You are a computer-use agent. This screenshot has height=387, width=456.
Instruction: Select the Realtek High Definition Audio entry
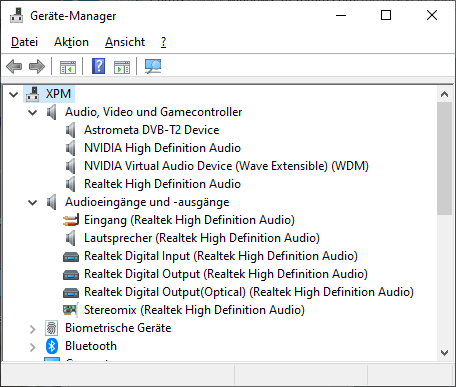tap(162, 184)
